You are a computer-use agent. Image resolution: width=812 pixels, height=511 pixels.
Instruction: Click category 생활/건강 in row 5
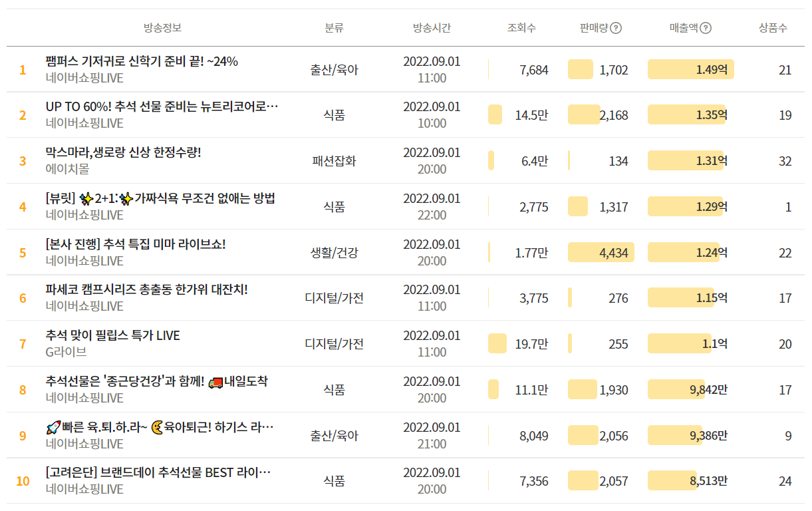coord(334,252)
